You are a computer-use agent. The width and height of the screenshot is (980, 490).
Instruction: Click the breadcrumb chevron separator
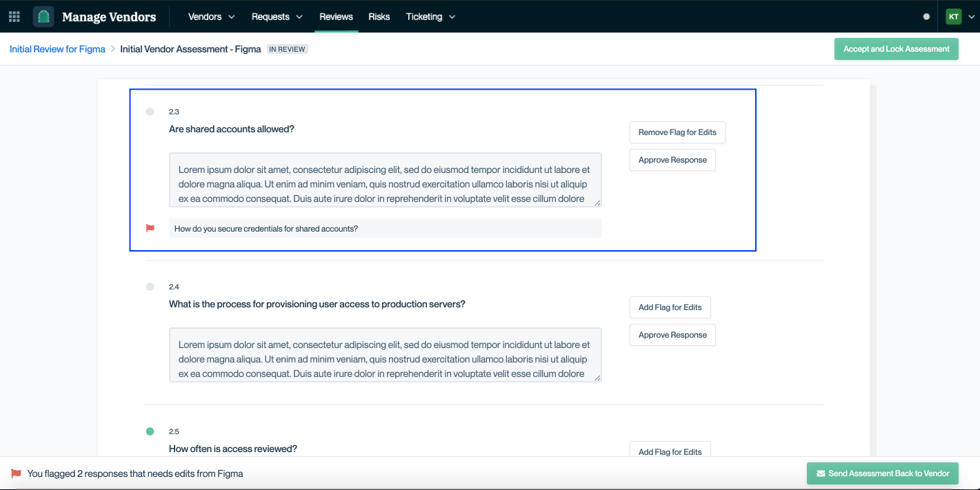pos(112,49)
